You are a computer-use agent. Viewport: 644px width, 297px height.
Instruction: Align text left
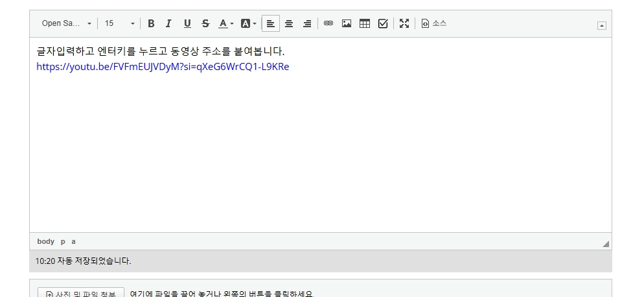[x=271, y=23]
